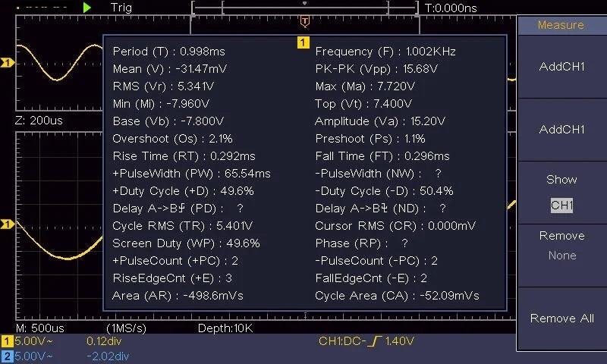Click the Fall Time (FT) : 0.296ms measurement

pos(382,156)
